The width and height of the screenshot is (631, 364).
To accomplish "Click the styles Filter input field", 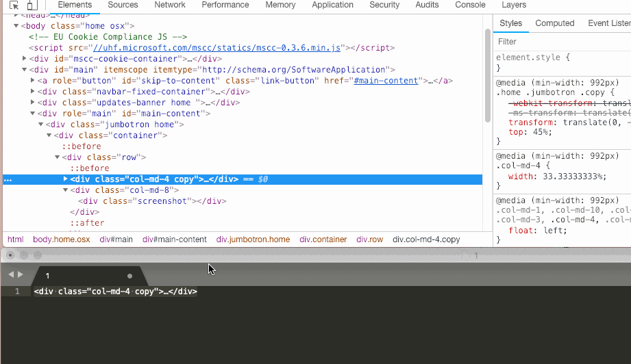I will coord(562,42).
